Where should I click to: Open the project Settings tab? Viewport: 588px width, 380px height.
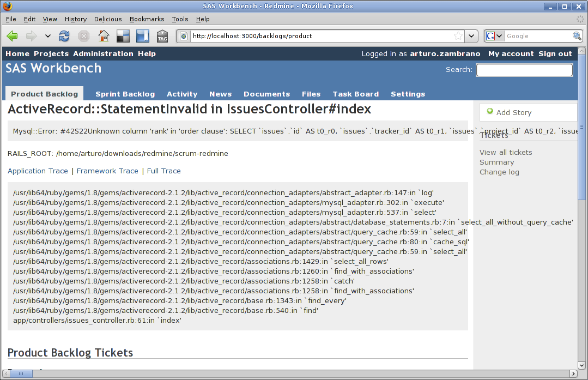[x=408, y=94]
